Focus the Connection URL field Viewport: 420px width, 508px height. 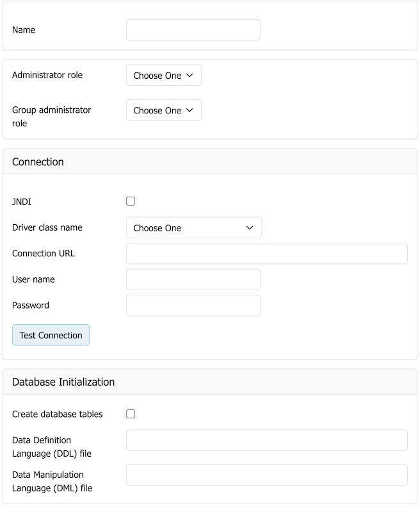tap(266, 253)
